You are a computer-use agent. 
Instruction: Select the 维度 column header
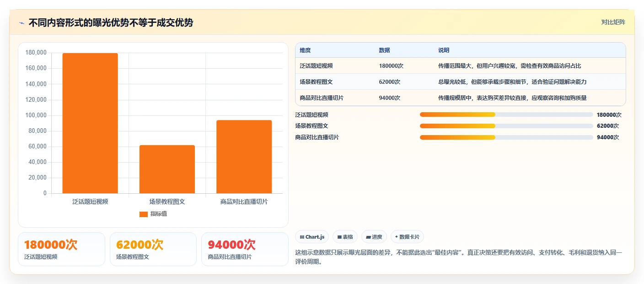pos(305,50)
